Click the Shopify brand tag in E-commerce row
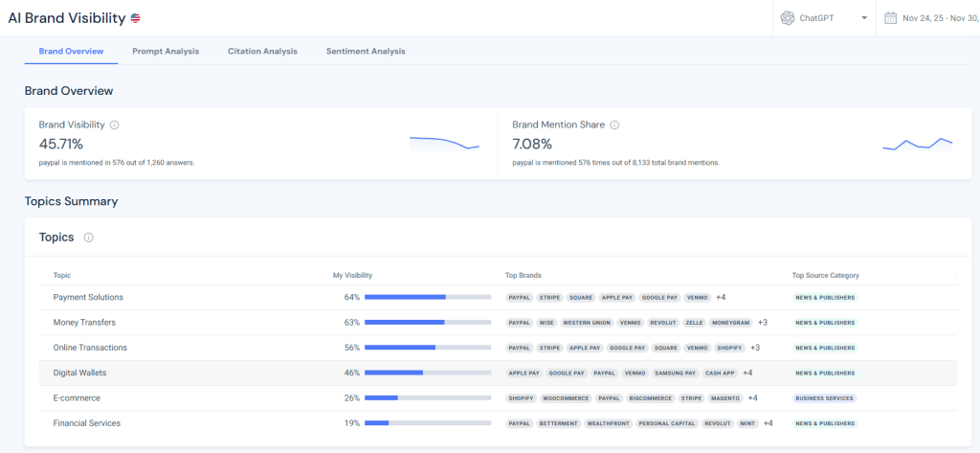980x453 pixels. click(521, 398)
